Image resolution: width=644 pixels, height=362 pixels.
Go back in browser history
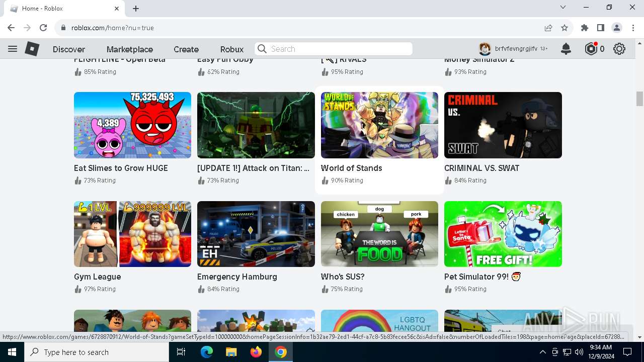11,28
